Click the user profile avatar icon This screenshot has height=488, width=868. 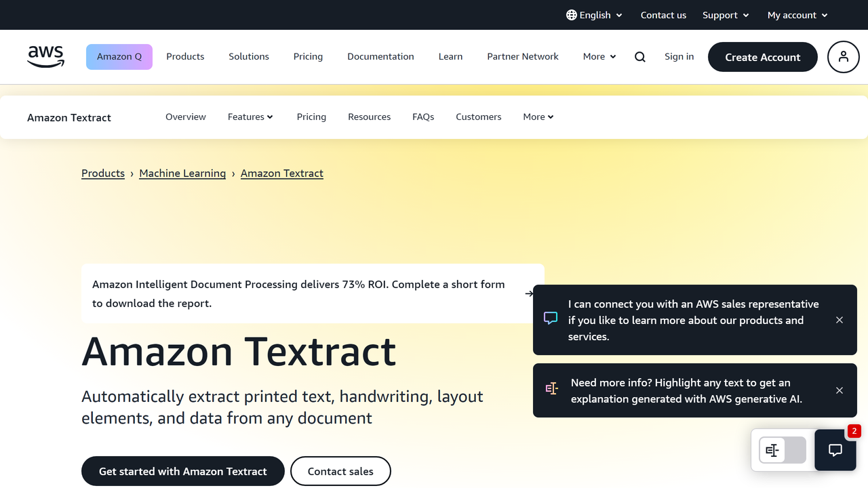tap(844, 57)
